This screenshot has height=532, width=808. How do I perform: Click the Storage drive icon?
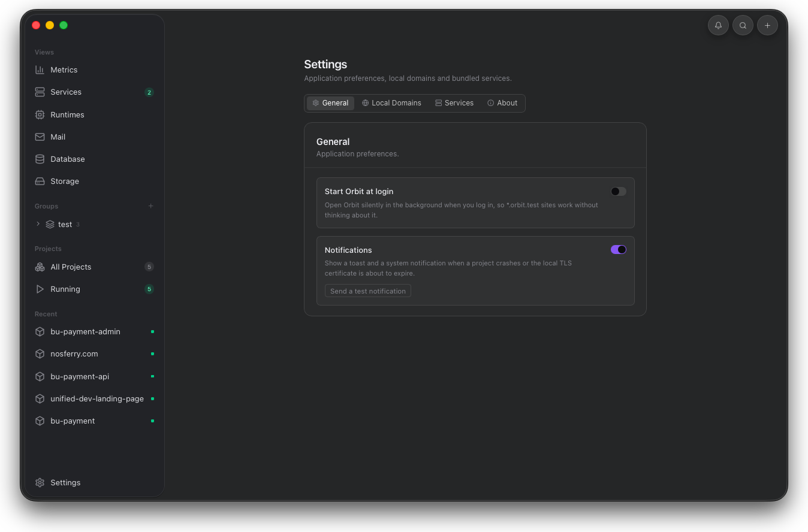tap(40, 181)
